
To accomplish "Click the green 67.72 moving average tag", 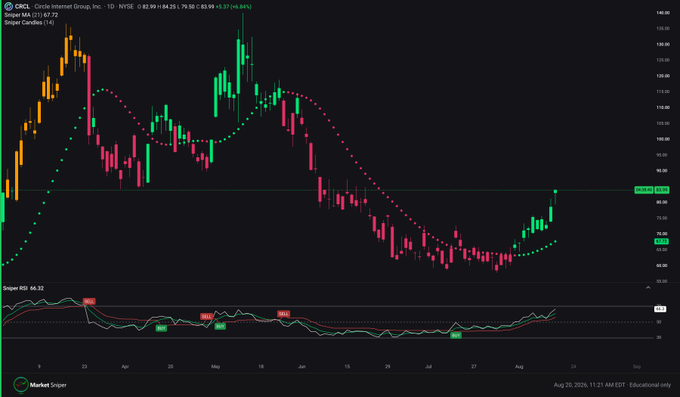I will tap(662, 241).
